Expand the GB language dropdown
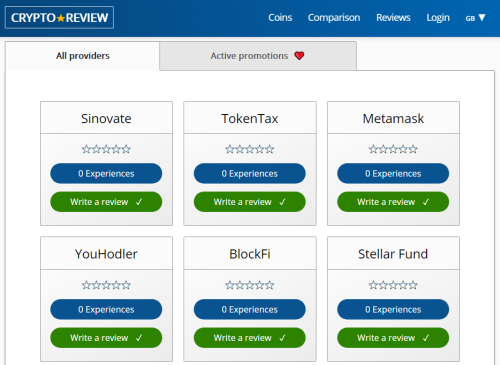500x365 pixels. tap(475, 18)
